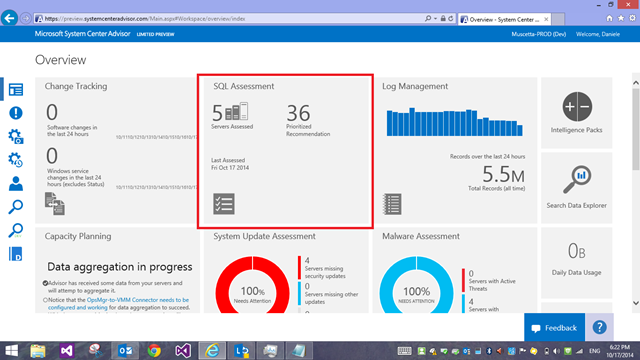
Task: Click the SQL Assessment tile title
Action: coord(244,86)
